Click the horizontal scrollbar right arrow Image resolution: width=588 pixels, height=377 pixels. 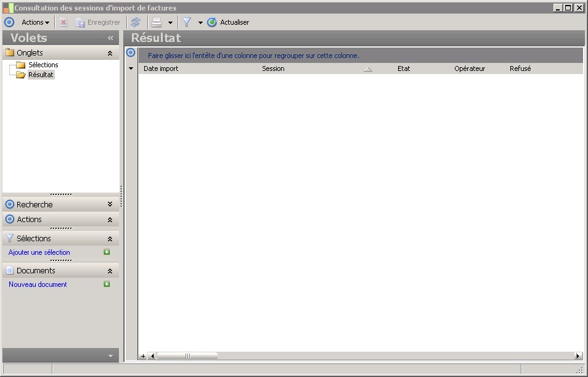click(579, 356)
